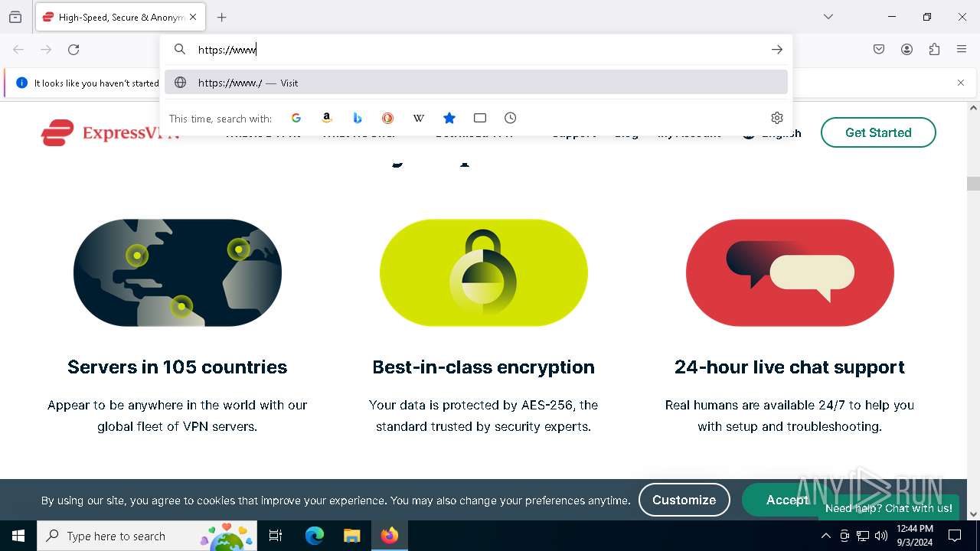Viewport: 980px width, 551px height.
Task: Expand the list-all-tabs chevron
Action: pyautogui.click(x=828, y=17)
